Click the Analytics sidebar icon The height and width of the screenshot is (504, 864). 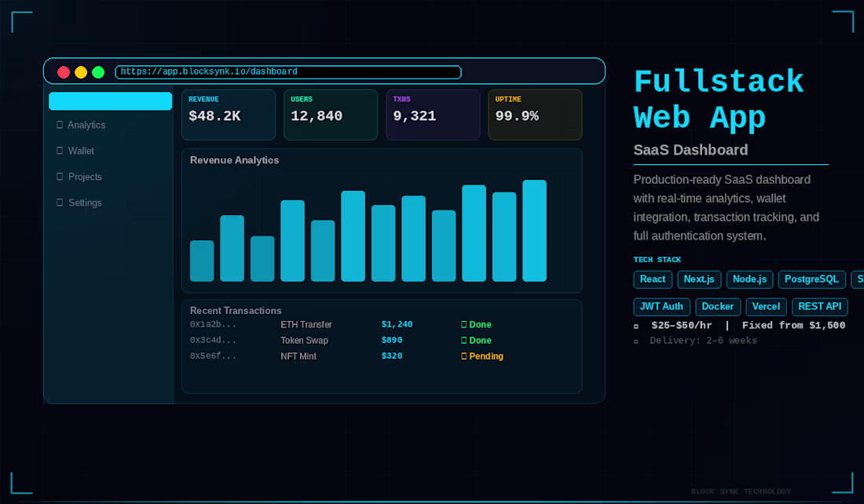pyautogui.click(x=60, y=125)
